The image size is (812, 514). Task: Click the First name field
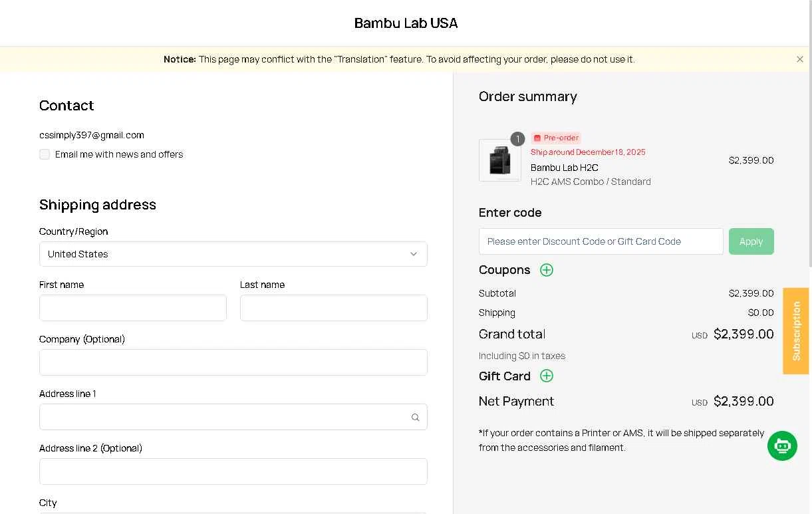click(x=133, y=308)
